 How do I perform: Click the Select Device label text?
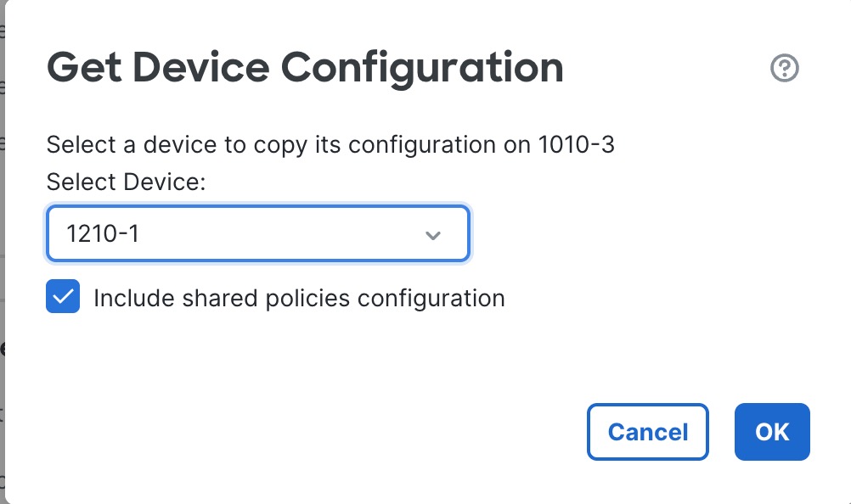(126, 182)
